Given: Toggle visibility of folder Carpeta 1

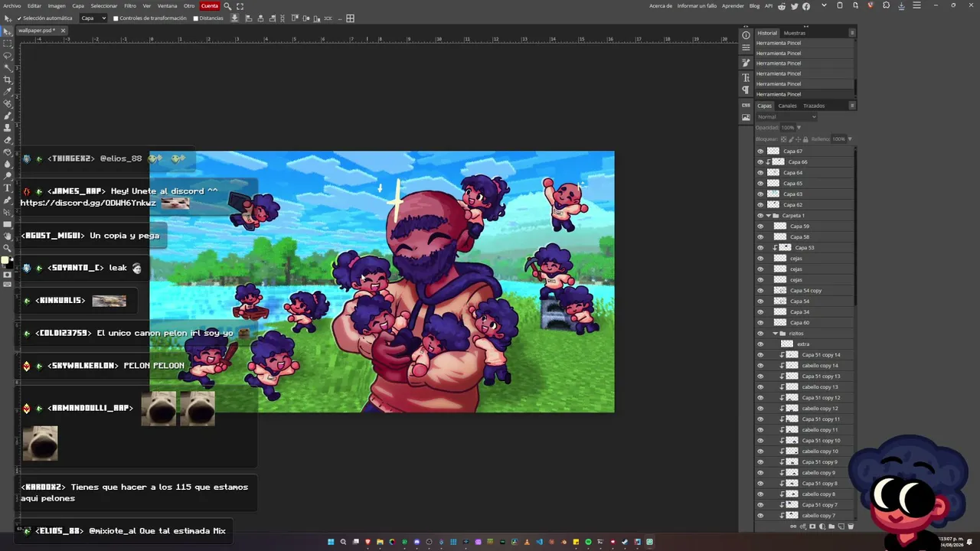Looking at the screenshot, I should [760, 216].
